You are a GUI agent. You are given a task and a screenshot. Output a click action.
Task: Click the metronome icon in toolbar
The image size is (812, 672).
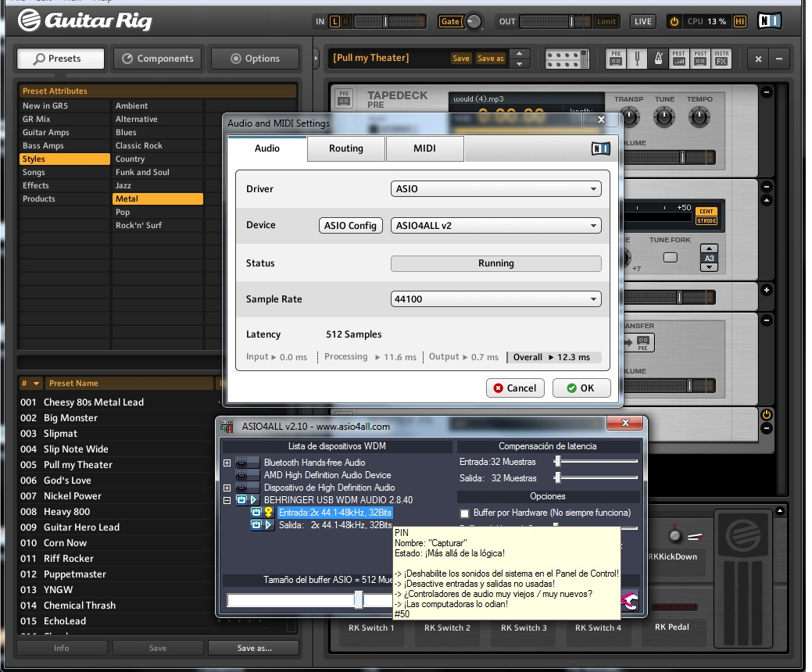coord(657,59)
